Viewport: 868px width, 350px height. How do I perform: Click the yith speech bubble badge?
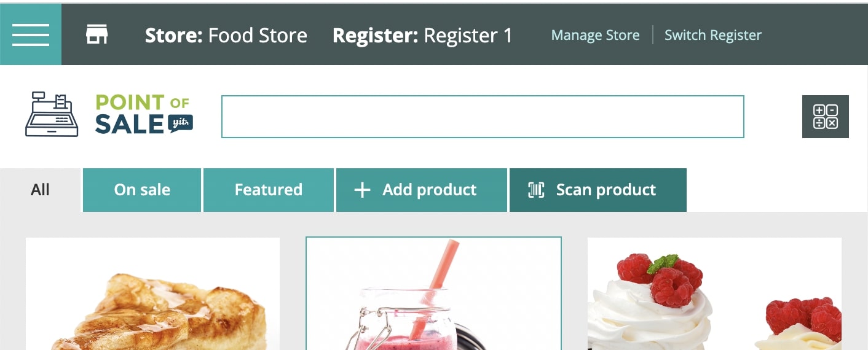(181, 123)
